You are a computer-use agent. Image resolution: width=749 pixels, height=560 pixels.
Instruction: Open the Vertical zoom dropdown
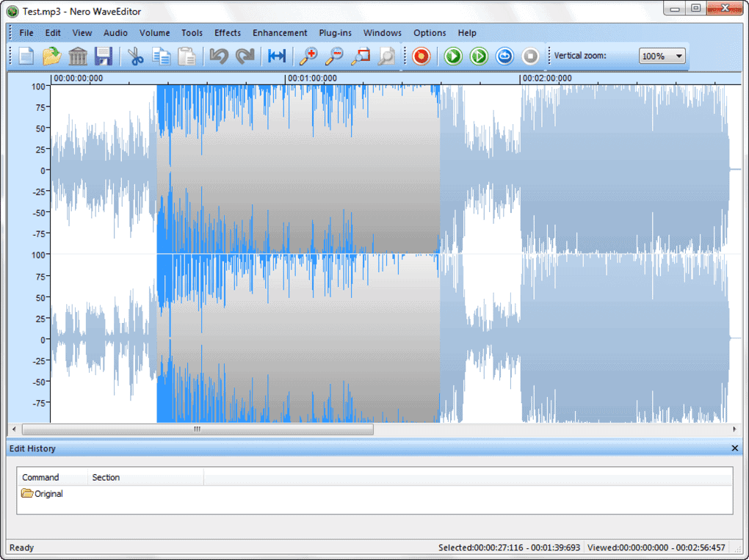679,56
